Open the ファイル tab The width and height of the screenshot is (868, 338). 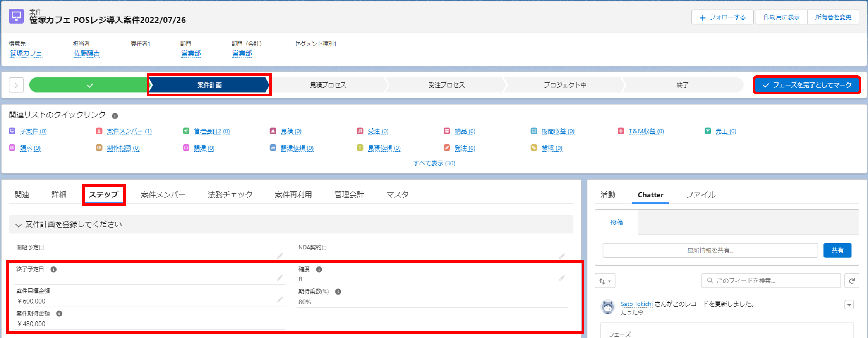[701, 194]
